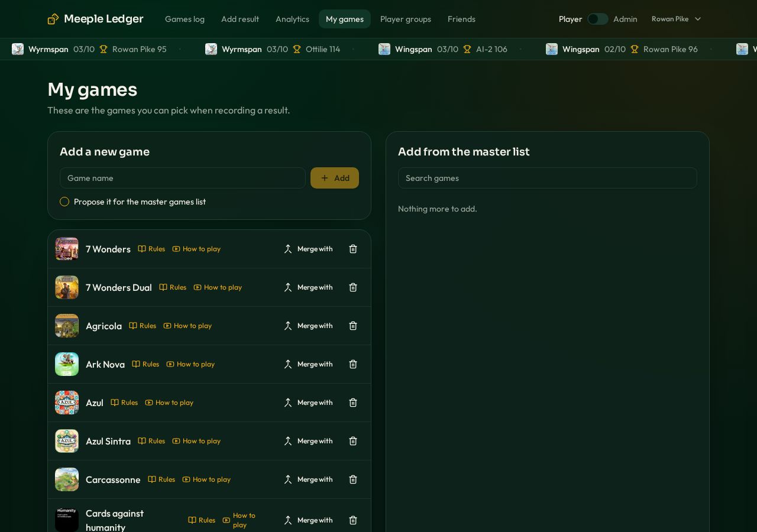This screenshot has width=757, height=532.
Task: Click the Admin label
Action: pos(625,19)
